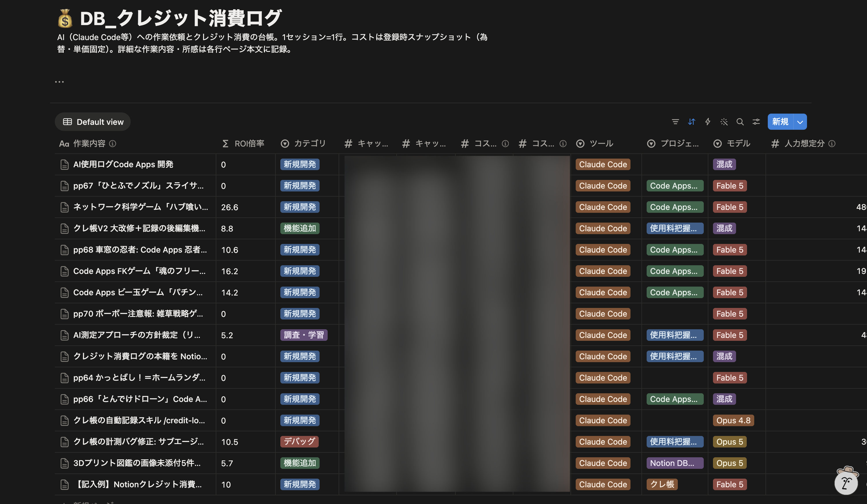Open the AI測定アプローチの方針裁定 row page

click(137, 335)
